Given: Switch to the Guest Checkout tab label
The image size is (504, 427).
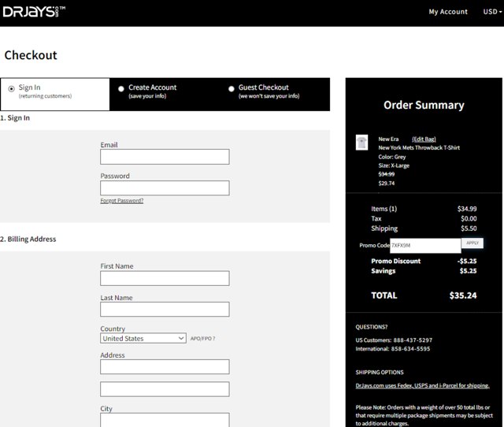Looking at the screenshot, I should coord(264,87).
